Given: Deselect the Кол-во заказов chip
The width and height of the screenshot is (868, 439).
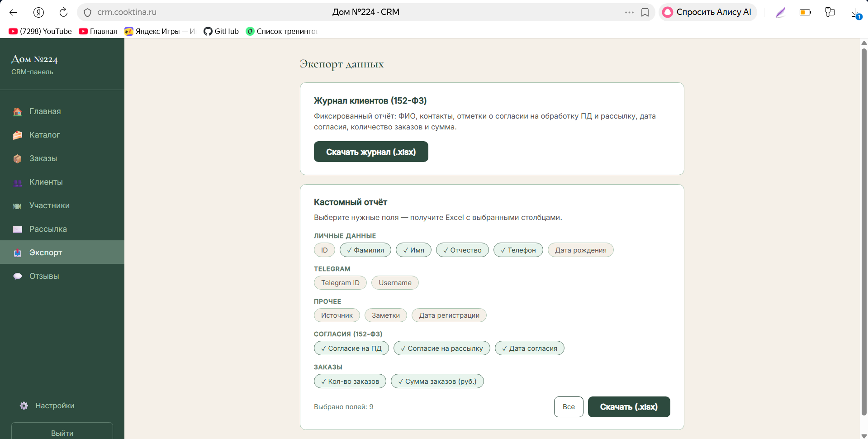Looking at the screenshot, I should [x=350, y=381].
